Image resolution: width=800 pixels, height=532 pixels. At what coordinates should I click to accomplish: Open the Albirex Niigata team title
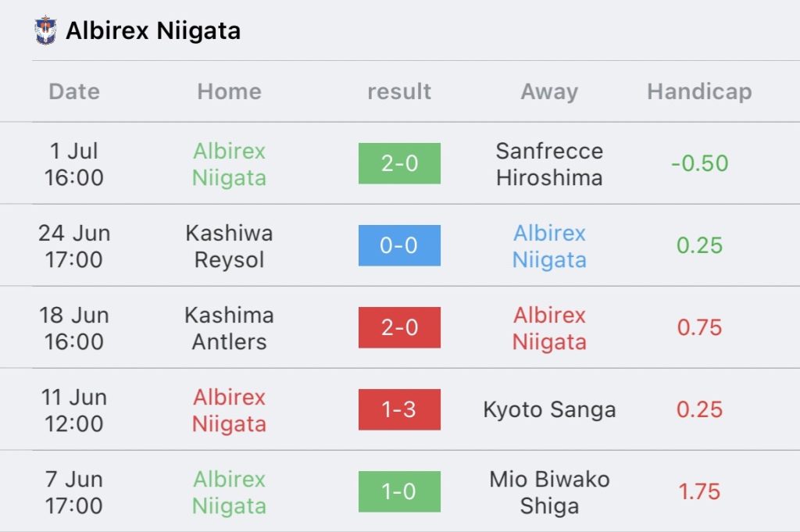153,30
